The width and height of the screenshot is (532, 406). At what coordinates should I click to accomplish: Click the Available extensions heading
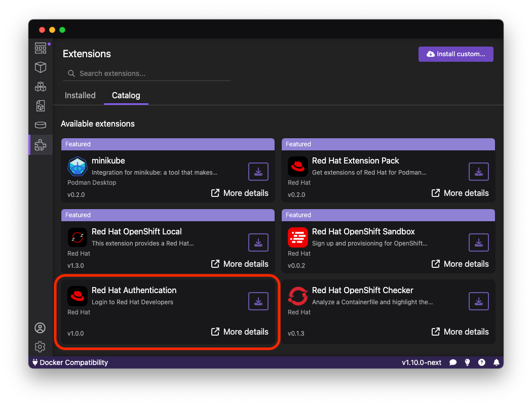tap(98, 124)
